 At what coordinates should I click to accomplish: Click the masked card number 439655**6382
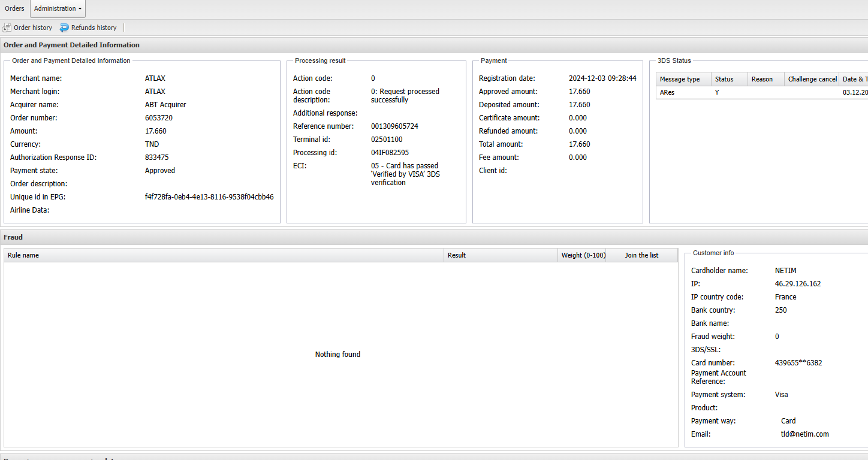click(x=798, y=363)
